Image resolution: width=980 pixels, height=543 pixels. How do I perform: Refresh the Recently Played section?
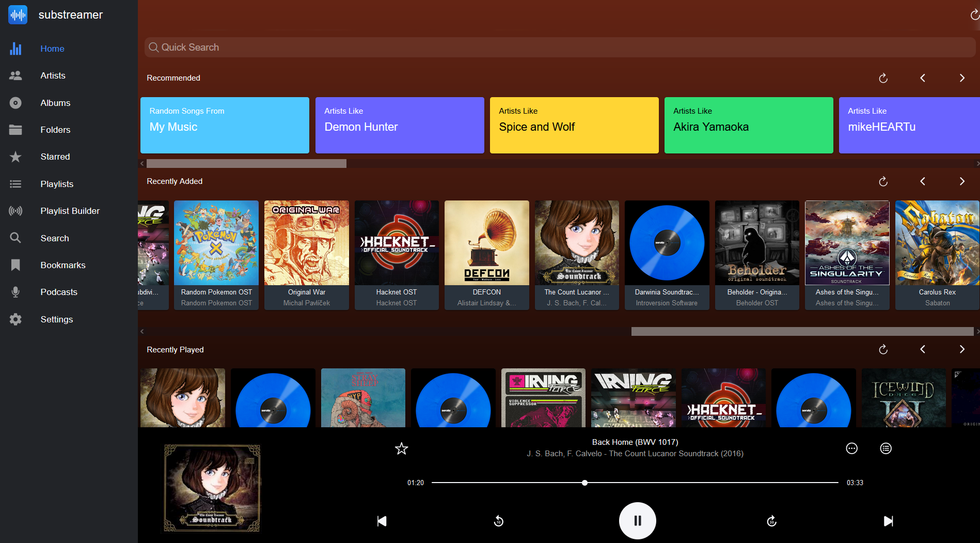pos(883,350)
